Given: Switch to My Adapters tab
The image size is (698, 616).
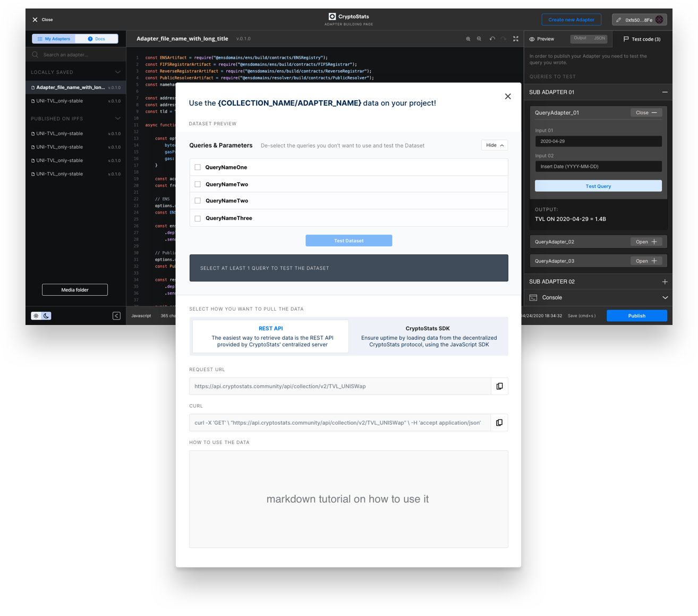Looking at the screenshot, I should 54,39.
